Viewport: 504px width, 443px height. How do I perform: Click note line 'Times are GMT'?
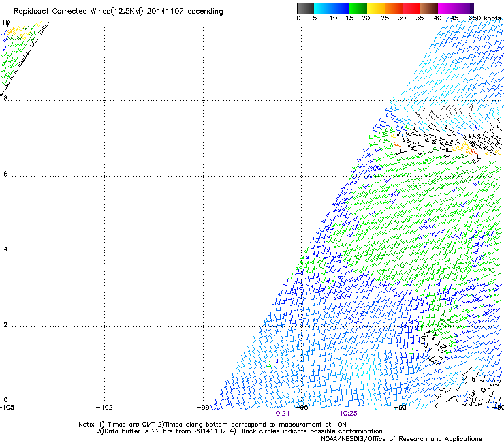click(x=131, y=425)
